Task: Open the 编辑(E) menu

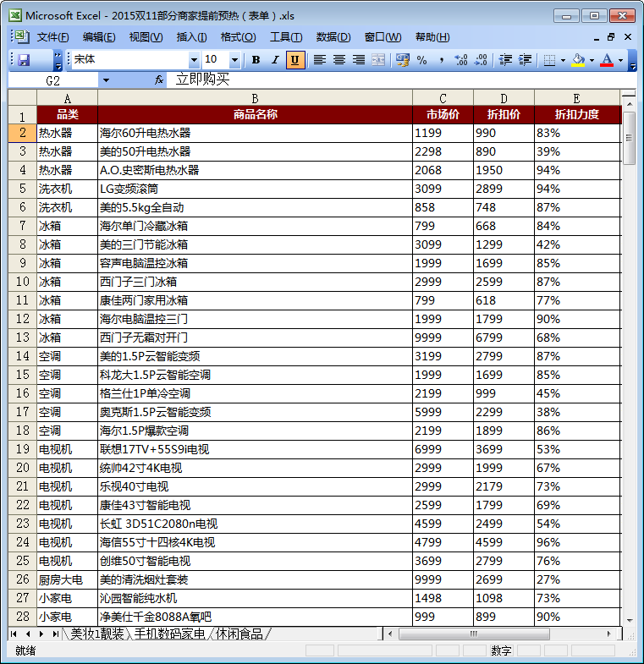Action: coord(99,37)
